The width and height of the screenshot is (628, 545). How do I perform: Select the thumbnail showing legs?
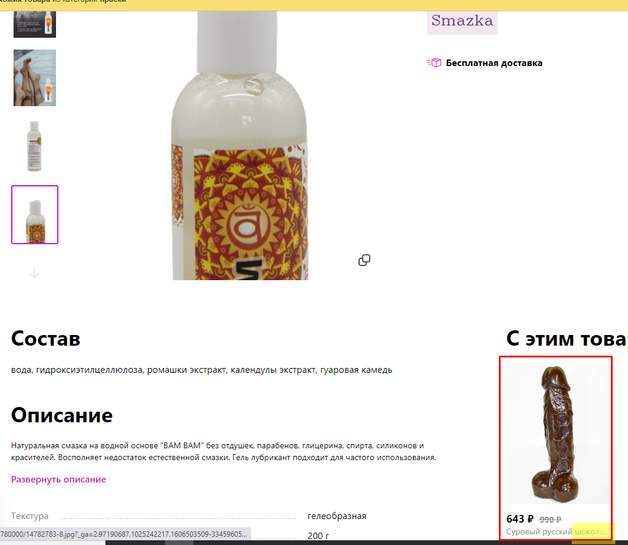tap(34, 78)
